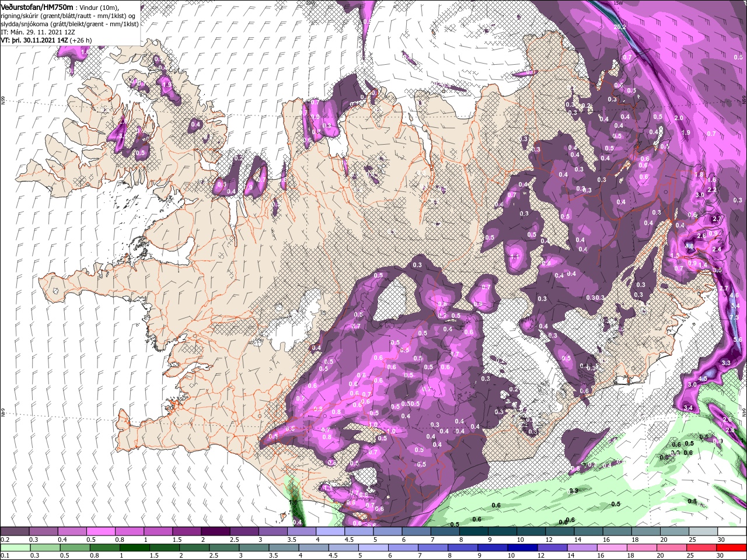This screenshot has height=560, width=747.
Task: Pick the light gray snow swatch between 25 and 30
Action: click(703, 531)
